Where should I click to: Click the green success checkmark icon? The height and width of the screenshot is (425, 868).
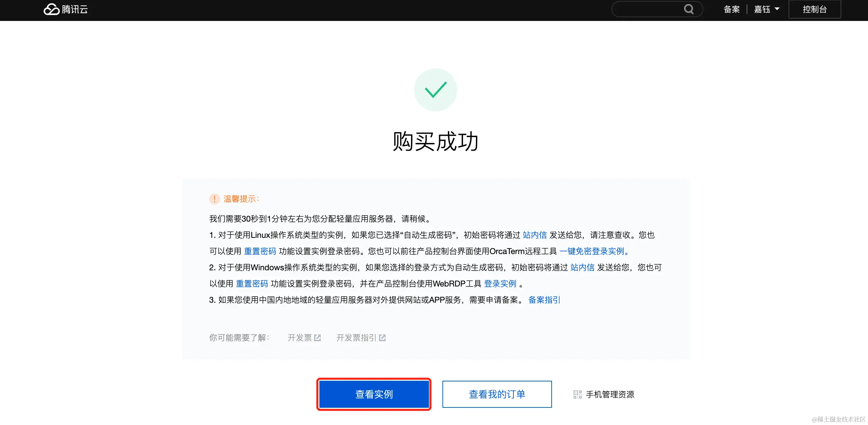pyautogui.click(x=435, y=90)
